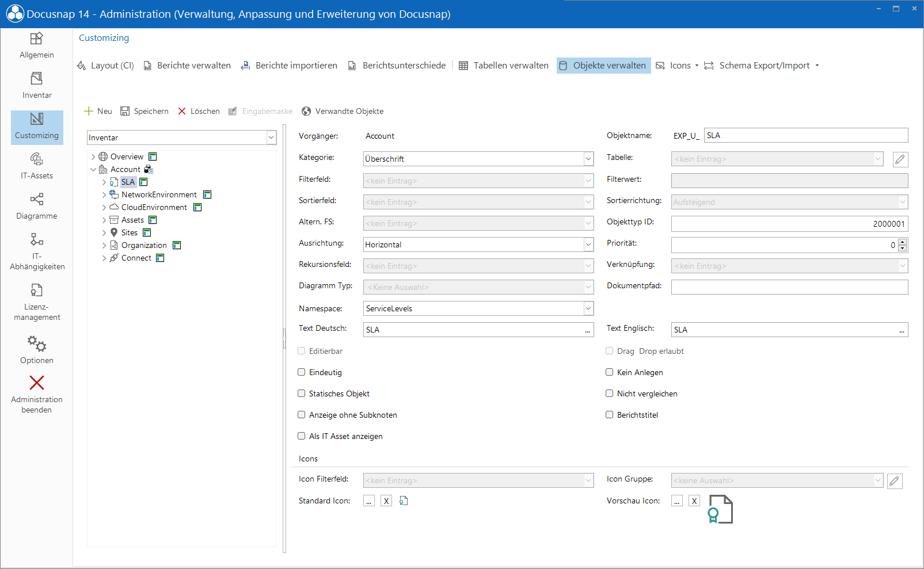Image resolution: width=924 pixels, height=569 pixels.
Task: Browse for a Standard Icon
Action: click(369, 501)
